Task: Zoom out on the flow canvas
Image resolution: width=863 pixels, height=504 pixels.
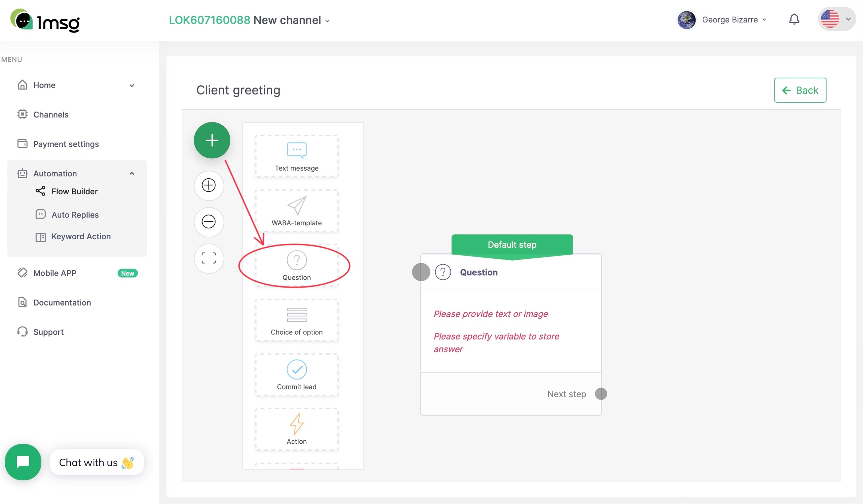Action: coord(209,222)
